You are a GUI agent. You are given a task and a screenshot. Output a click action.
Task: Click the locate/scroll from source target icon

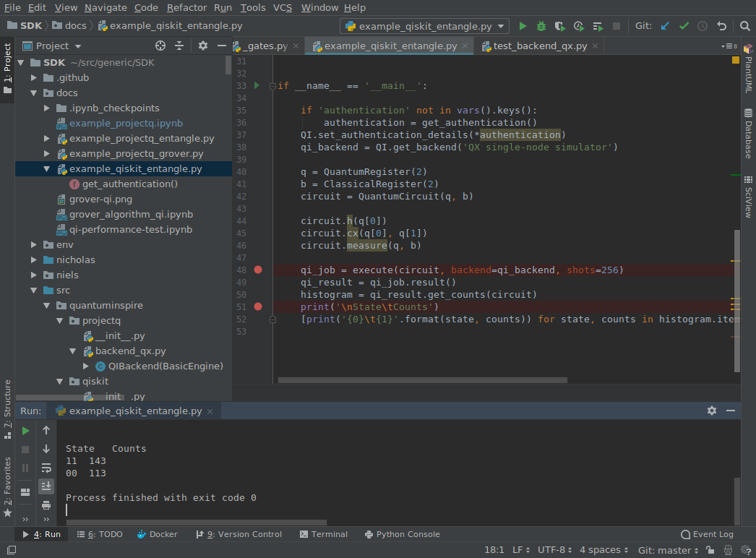[160, 46]
